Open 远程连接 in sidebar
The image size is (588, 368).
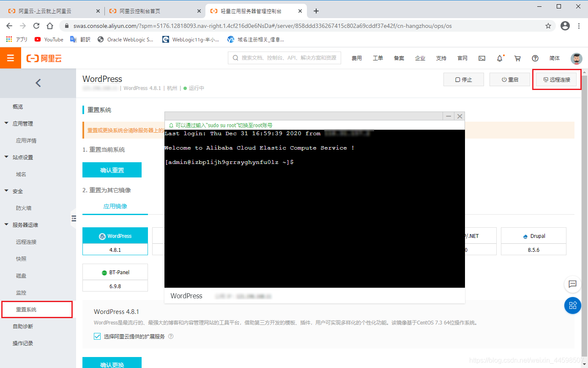[x=26, y=242]
